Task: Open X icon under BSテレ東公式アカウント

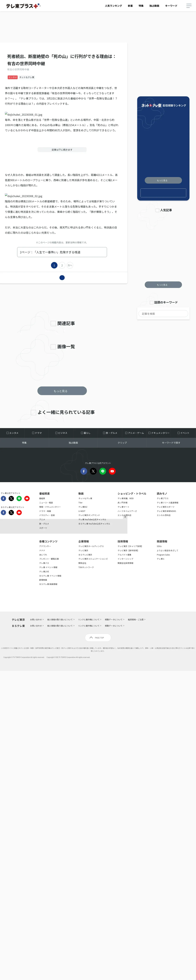Action: click(11, 512)
